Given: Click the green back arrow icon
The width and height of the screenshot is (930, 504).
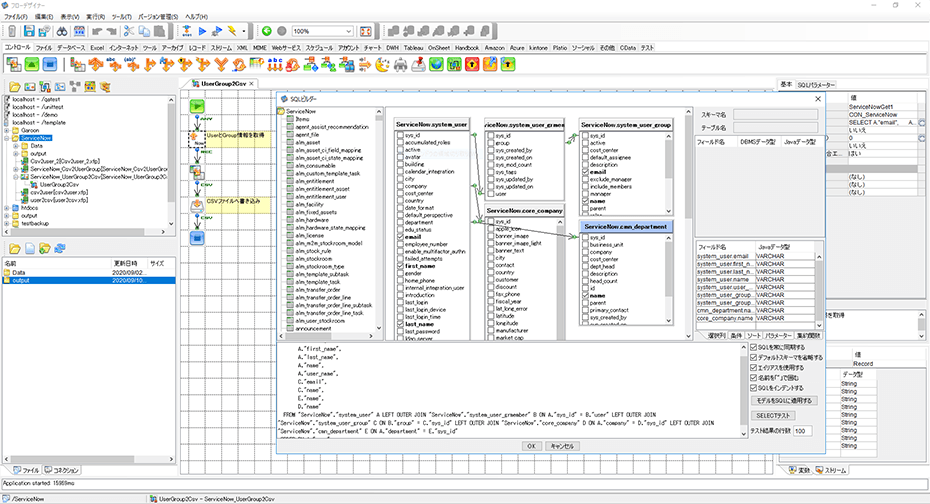Looking at the screenshot, I should click(x=266, y=31).
